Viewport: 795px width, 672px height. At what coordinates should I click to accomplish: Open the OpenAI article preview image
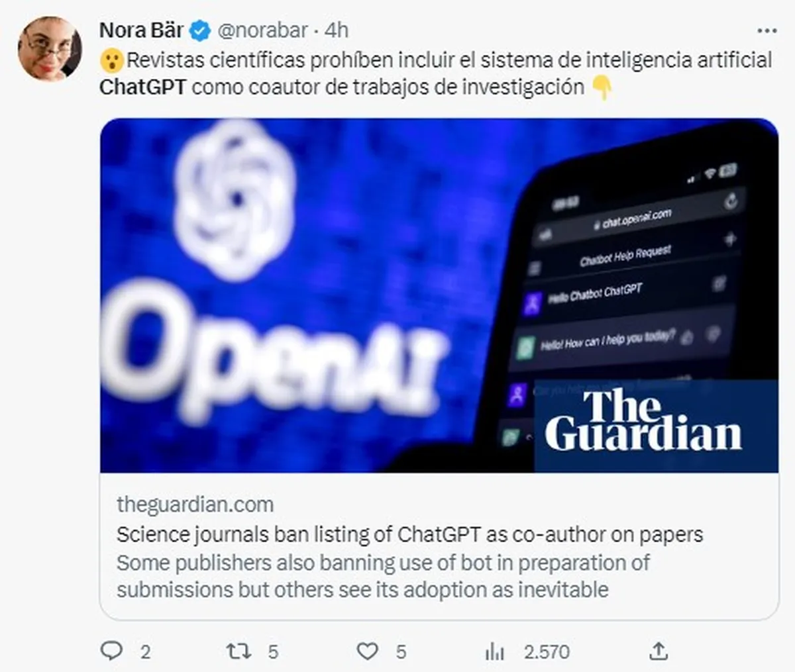click(x=439, y=295)
